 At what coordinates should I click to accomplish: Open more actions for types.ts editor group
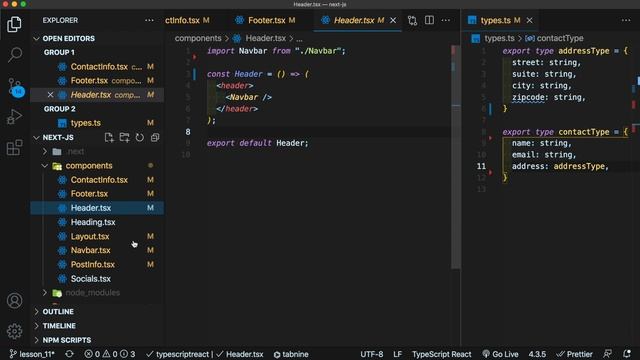coord(626,20)
